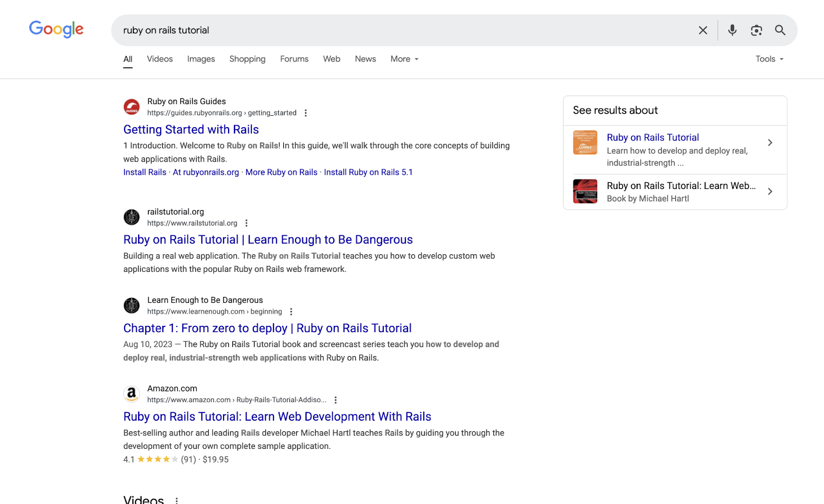Open options menu for Ruby on Rails Guides result

pos(305,113)
